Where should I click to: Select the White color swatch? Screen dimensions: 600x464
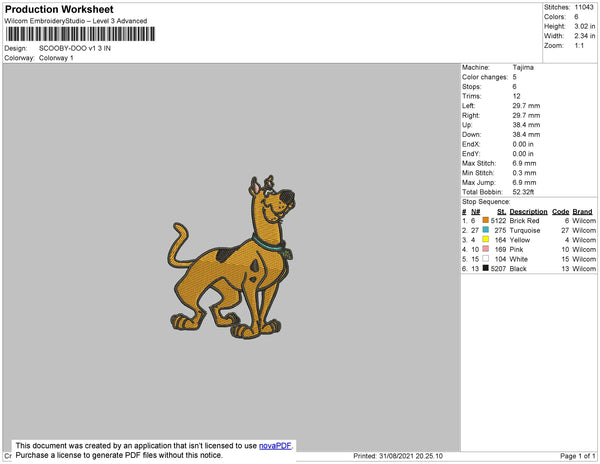coord(486,258)
